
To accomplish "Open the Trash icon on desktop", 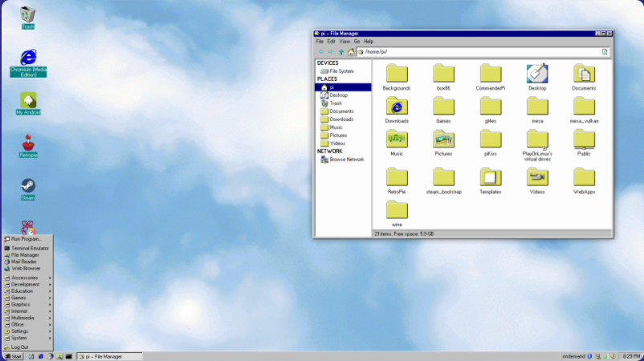I will point(28,14).
